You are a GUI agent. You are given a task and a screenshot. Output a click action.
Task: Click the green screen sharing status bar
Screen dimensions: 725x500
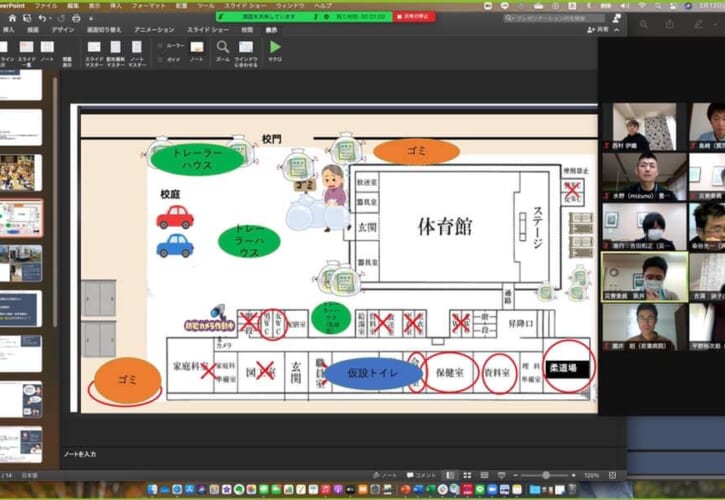pyautogui.click(x=304, y=17)
